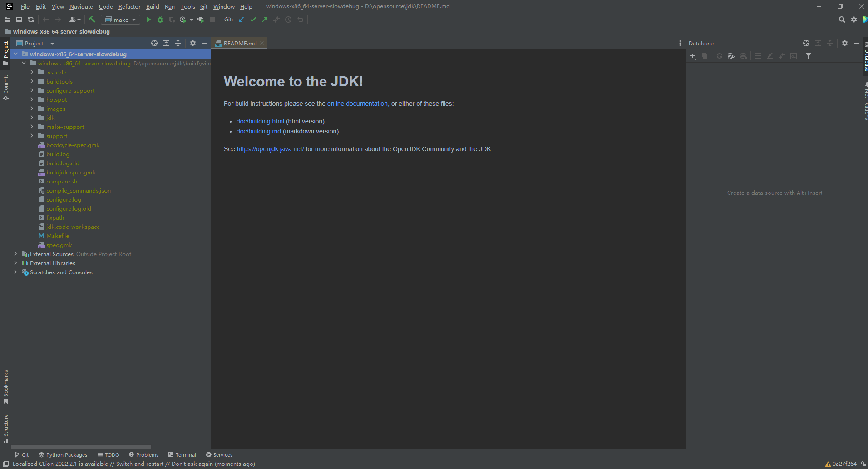The height and width of the screenshot is (469, 868).
Task: Click the Profile run icon
Action: coord(182,20)
